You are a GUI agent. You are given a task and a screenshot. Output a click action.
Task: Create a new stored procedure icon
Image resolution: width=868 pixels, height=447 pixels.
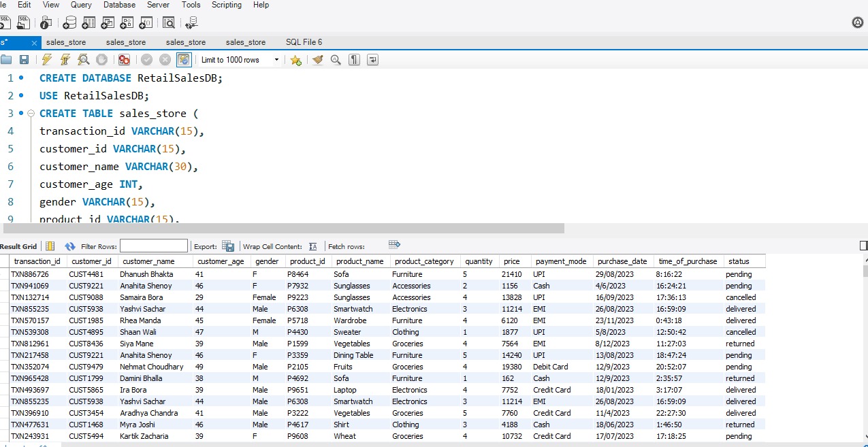[127, 23]
